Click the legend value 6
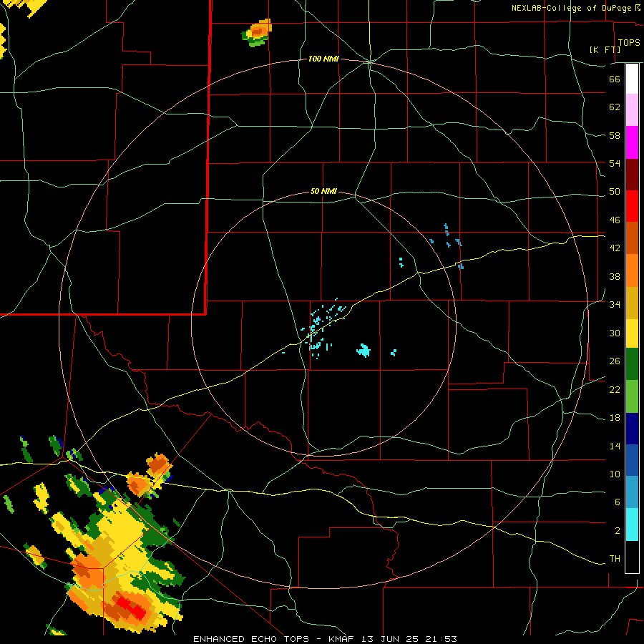Image resolution: width=644 pixels, height=644 pixels. point(618,502)
